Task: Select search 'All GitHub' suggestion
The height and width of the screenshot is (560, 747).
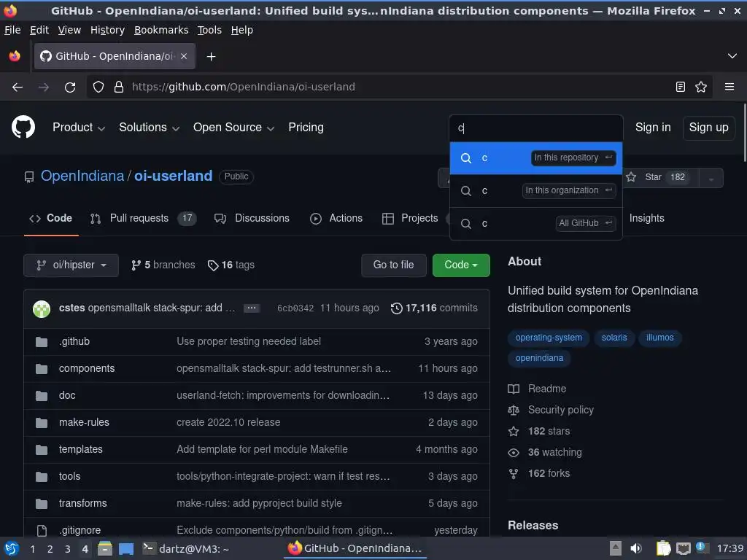Action: pyautogui.click(x=536, y=223)
